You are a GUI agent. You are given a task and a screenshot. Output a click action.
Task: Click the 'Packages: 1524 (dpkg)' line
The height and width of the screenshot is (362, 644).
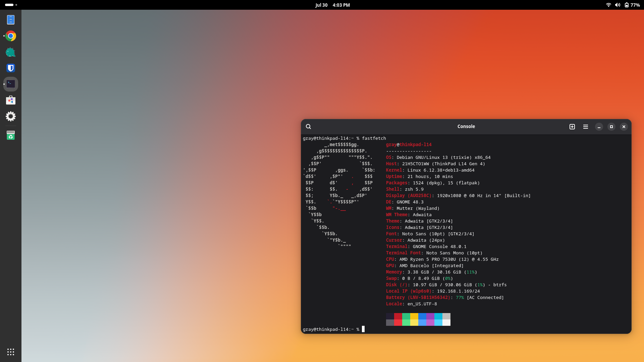(x=433, y=183)
